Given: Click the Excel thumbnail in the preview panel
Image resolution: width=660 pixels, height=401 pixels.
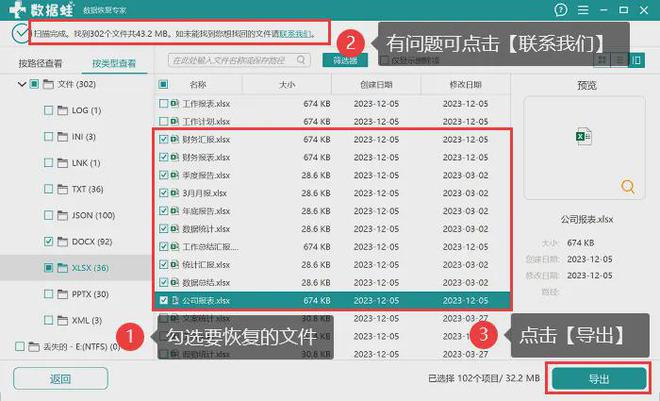Looking at the screenshot, I should click(x=584, y=136).
